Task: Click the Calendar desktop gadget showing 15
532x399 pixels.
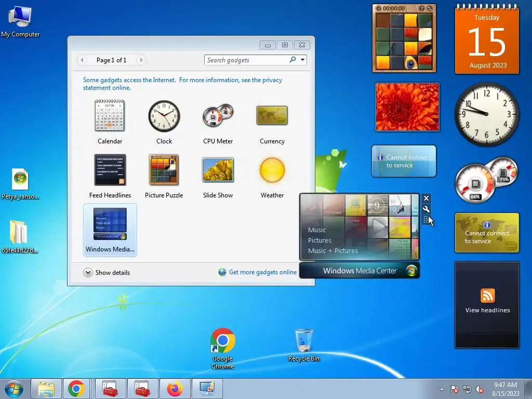Action: (x=486, y=39)
